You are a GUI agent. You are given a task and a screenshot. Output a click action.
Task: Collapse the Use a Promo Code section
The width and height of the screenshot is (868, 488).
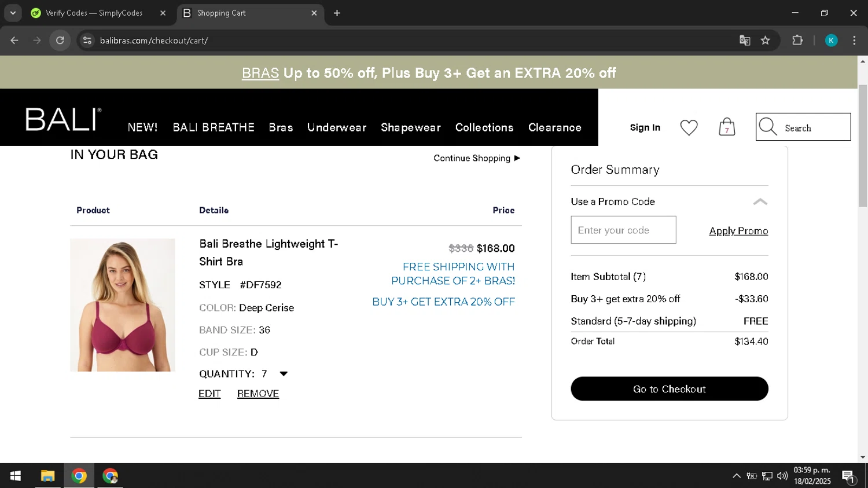[760, 201]
